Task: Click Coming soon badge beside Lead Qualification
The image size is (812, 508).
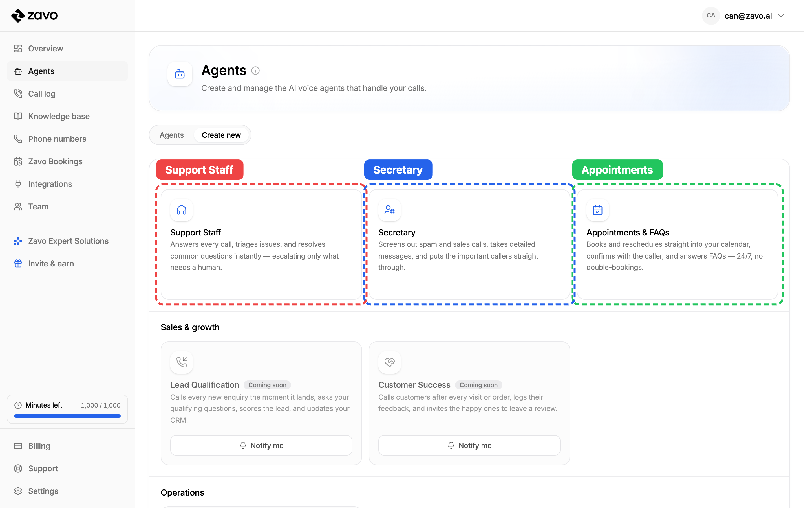Action: pos(267,385)
